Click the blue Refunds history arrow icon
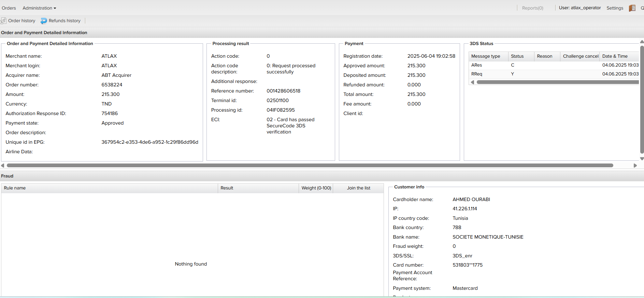The image size is (644, 298). click(44, 21)
